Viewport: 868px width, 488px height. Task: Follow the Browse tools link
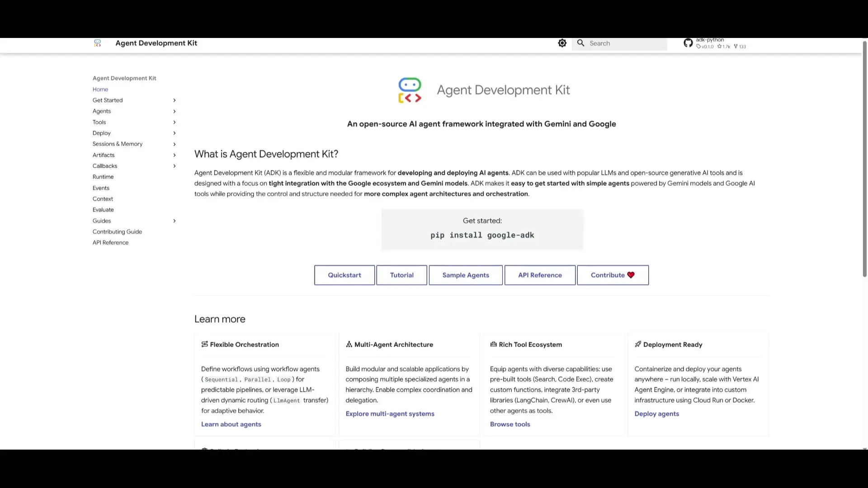510,424
